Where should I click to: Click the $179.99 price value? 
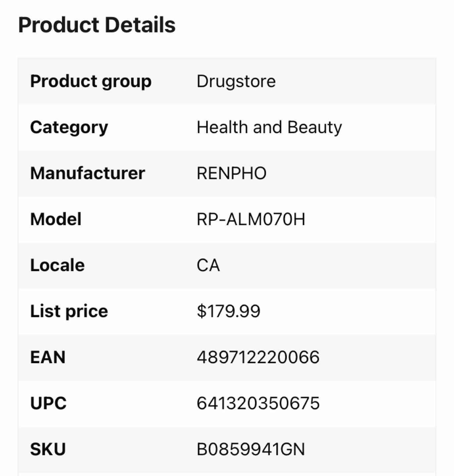click(x=228, y=311)
